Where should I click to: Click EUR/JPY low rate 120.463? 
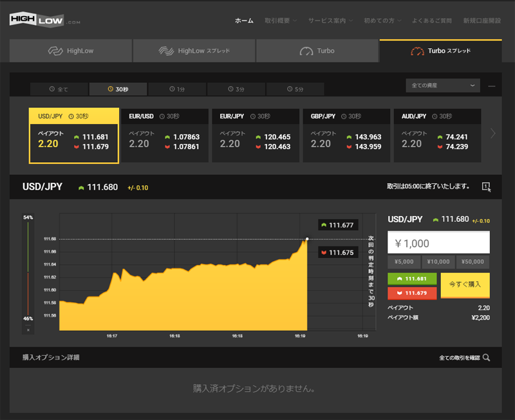click(x=277, y=147)
